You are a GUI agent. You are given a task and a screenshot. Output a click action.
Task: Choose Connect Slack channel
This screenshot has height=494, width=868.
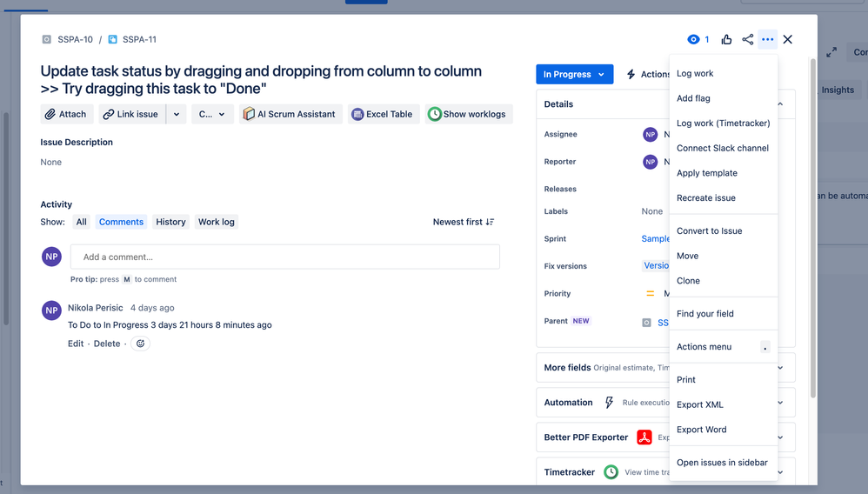pos(724,148)
